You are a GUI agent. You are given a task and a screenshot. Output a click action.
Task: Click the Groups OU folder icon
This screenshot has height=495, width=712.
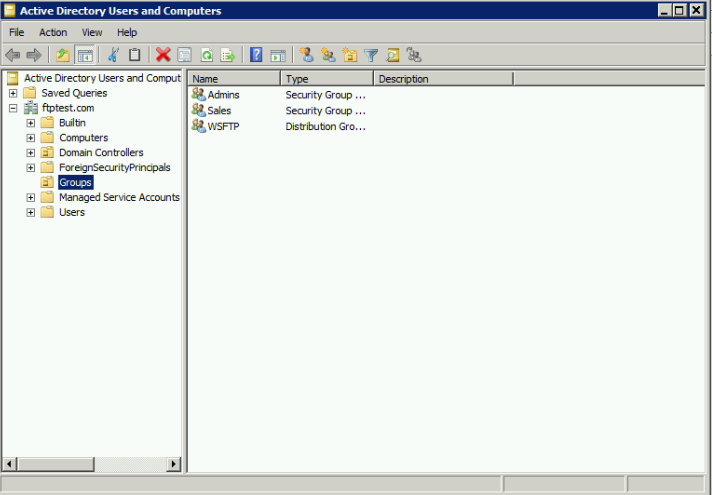[47, 183]
